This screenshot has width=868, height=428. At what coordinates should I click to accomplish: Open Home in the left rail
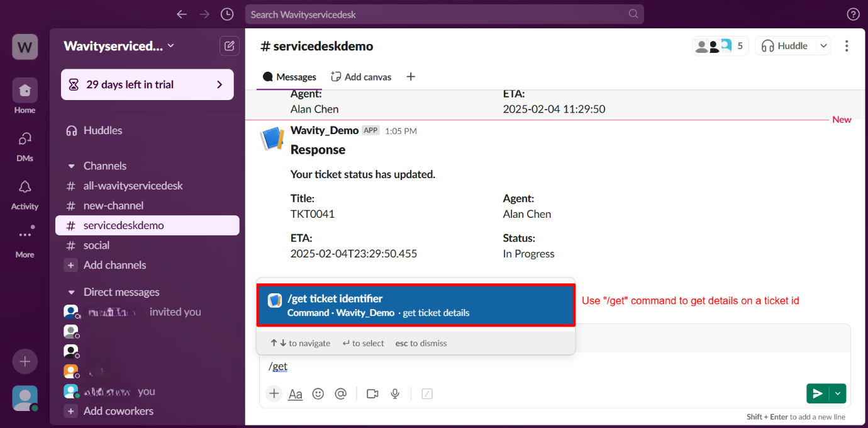point(25,96)
